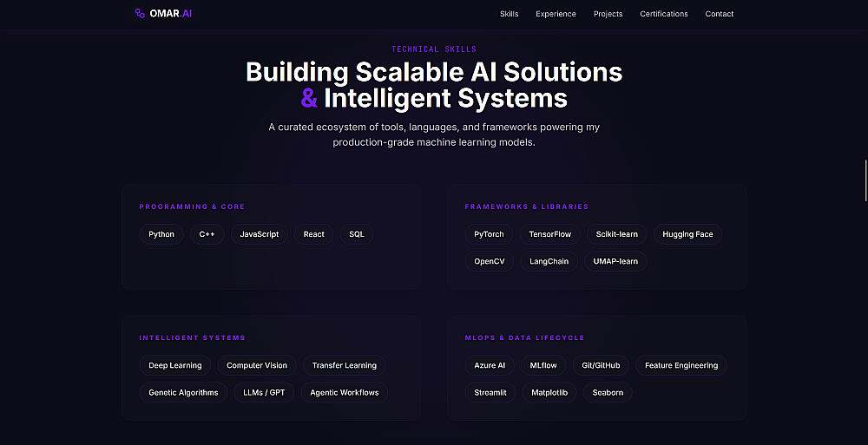Image resolution: width=868 pixels, height=445 pixels.
Task: Select the Agentic Workflows tag
Action: 345,392
